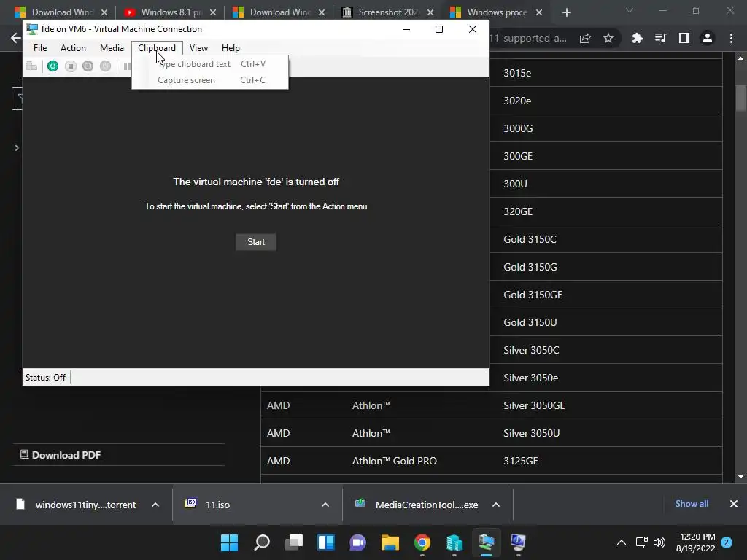Image resolution: width=747 pixels, height=560 pixels.
Task: Open the windows11tiny torrent download
Action: click(85, 505)
